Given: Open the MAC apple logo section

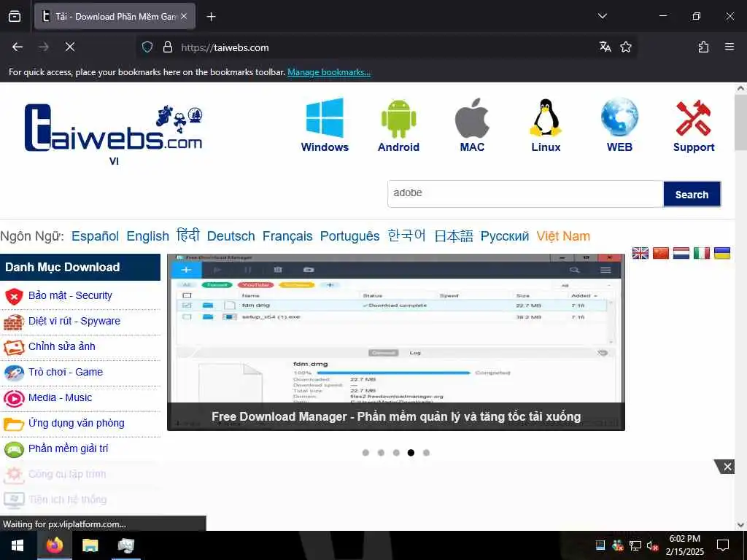Looking at the screenshot, I should [x=472, y=119].
